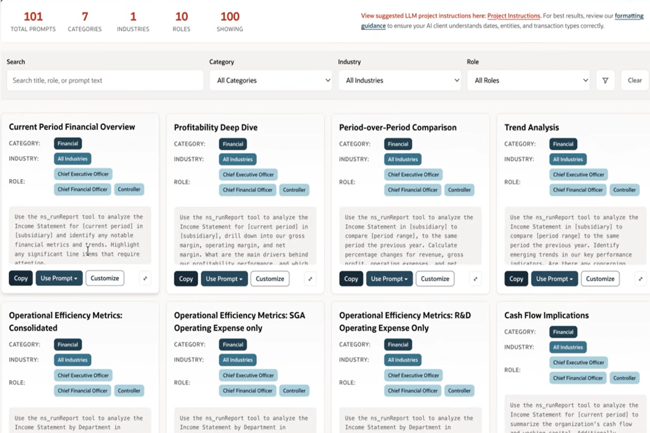Click Controller role tag on Profitability Deep Dive
This screenshot has height=433, width=650.
[x=294, y=189]
